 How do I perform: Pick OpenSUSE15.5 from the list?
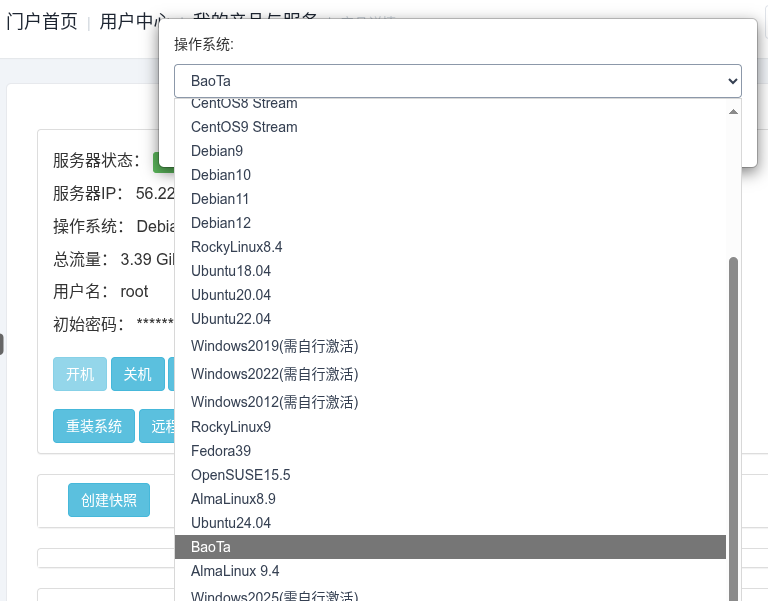point(450,475)
